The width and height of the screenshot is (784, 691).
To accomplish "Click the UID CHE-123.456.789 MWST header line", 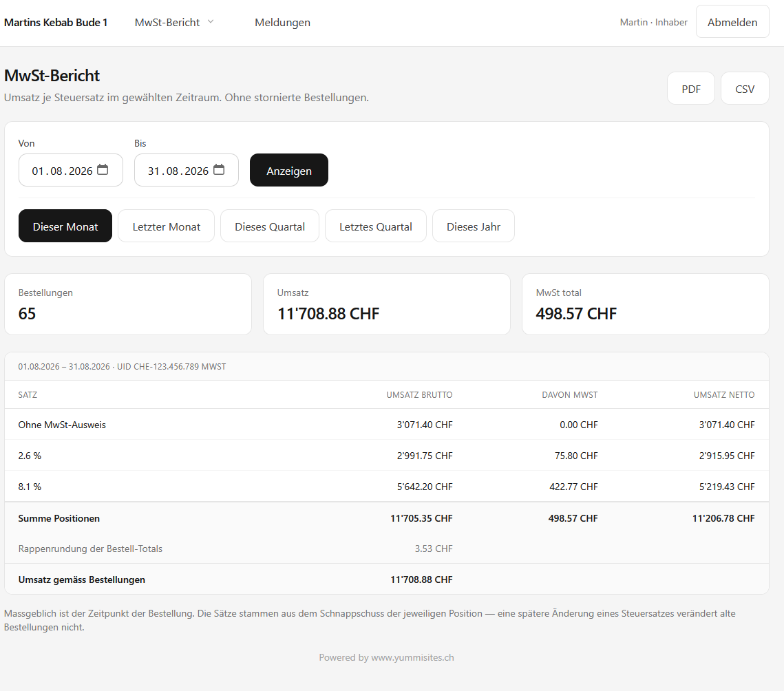I will 122,367.
